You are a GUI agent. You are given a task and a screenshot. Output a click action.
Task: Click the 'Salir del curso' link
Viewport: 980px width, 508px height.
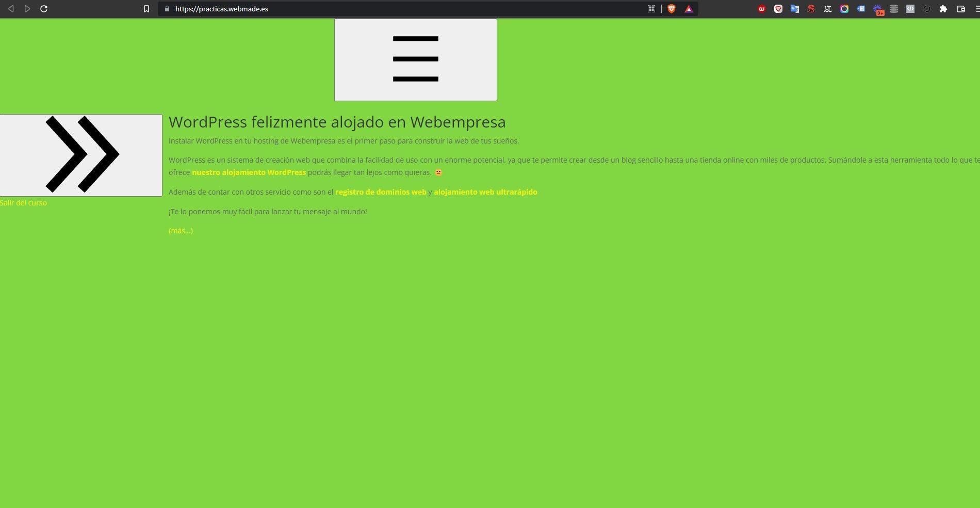point(23,203)
